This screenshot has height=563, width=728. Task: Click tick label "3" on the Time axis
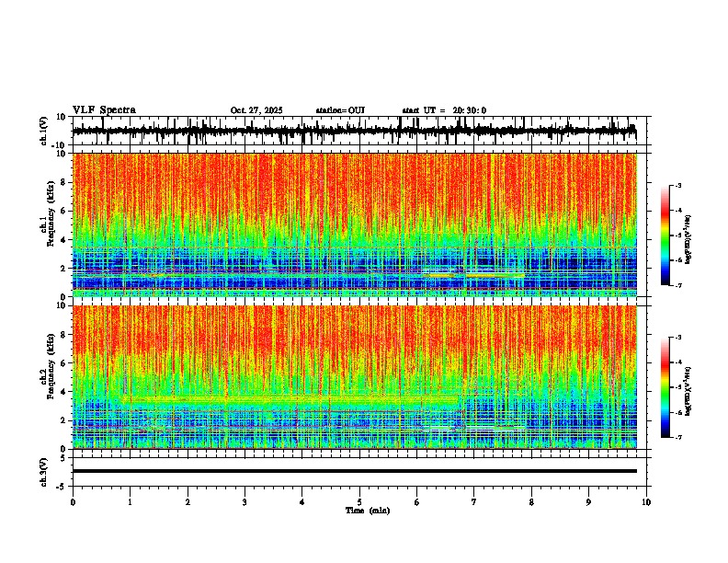245,502
